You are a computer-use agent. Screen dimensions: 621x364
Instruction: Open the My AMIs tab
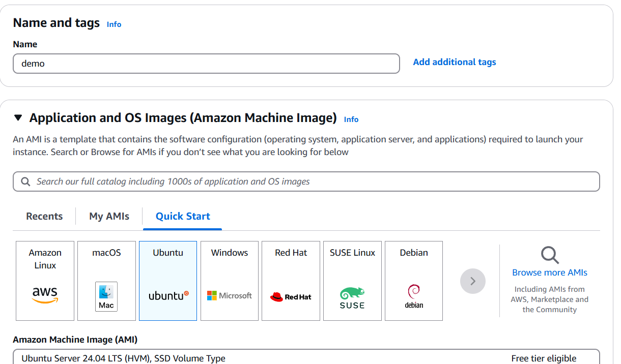[109, 216]
